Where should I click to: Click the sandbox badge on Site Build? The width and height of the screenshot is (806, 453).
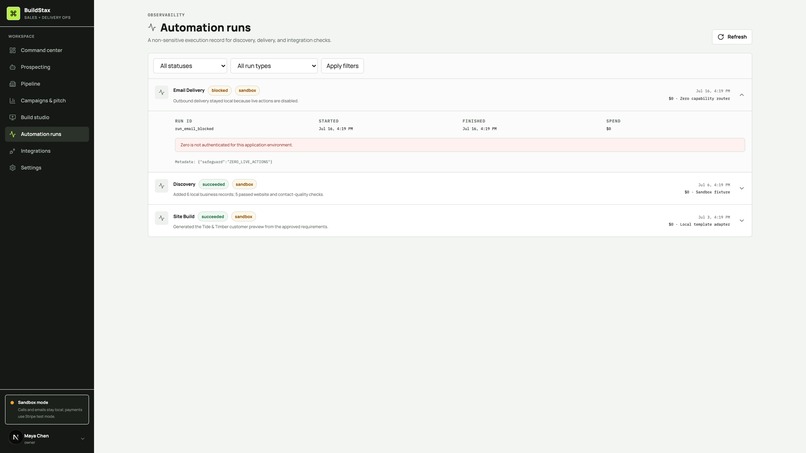pyautogui.click(x=244, y=216)
